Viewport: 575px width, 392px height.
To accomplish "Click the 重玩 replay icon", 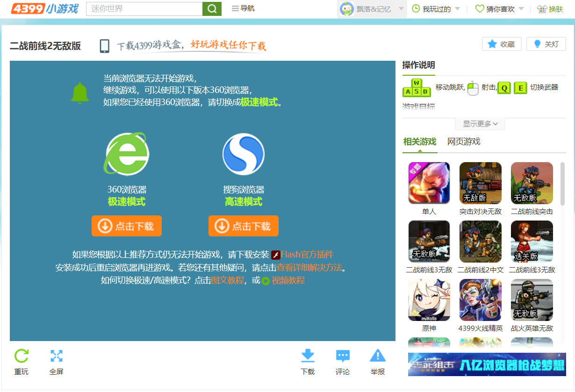I will 21,356.
